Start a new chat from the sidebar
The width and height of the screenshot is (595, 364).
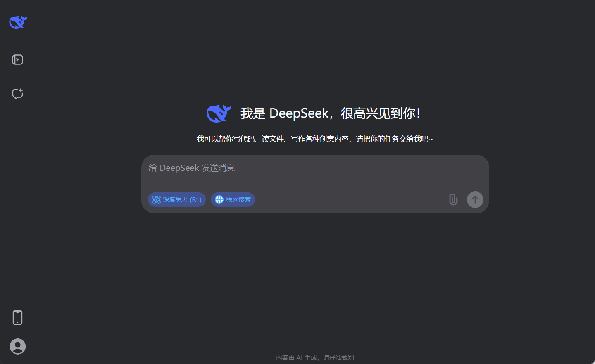coord(17,94)
